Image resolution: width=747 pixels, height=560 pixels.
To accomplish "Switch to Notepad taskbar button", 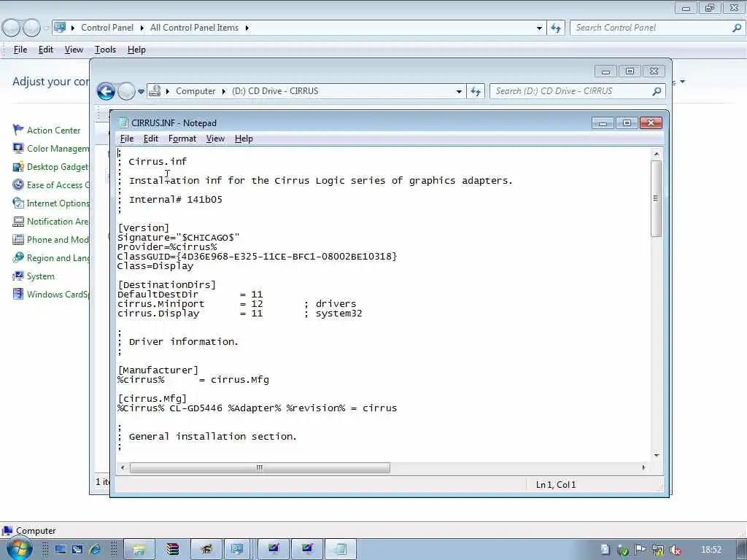I will 340,550.
